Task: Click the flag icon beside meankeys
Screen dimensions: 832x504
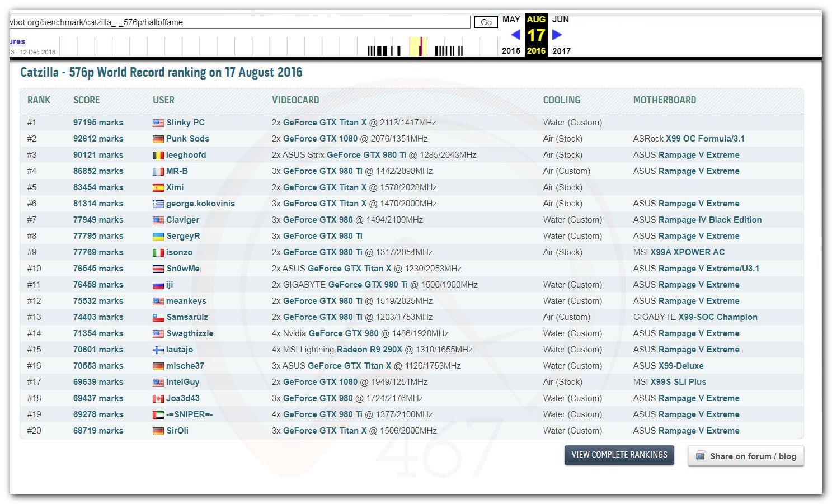Action: pos(158,301)
